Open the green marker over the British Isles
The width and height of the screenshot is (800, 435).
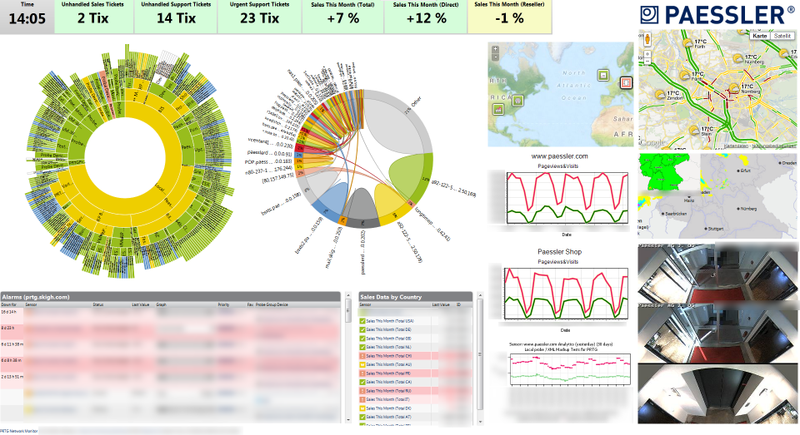pos(604,75)
